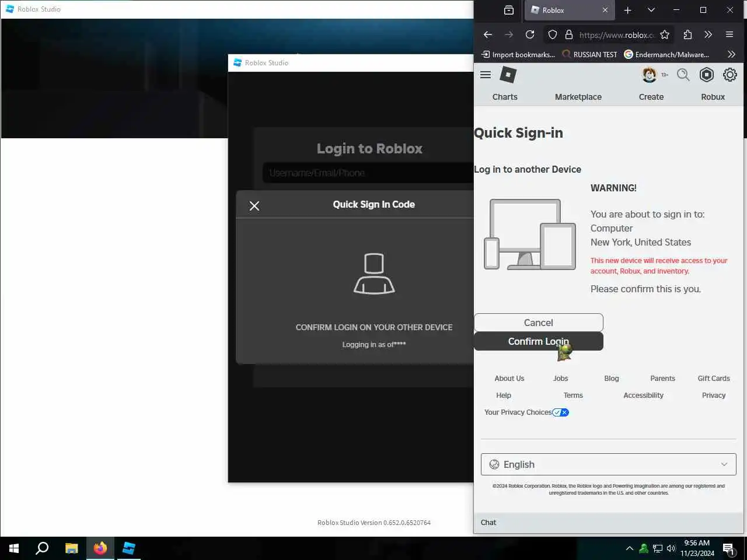
Task: Open the Firefox application menu
Action: pos(729,35)
